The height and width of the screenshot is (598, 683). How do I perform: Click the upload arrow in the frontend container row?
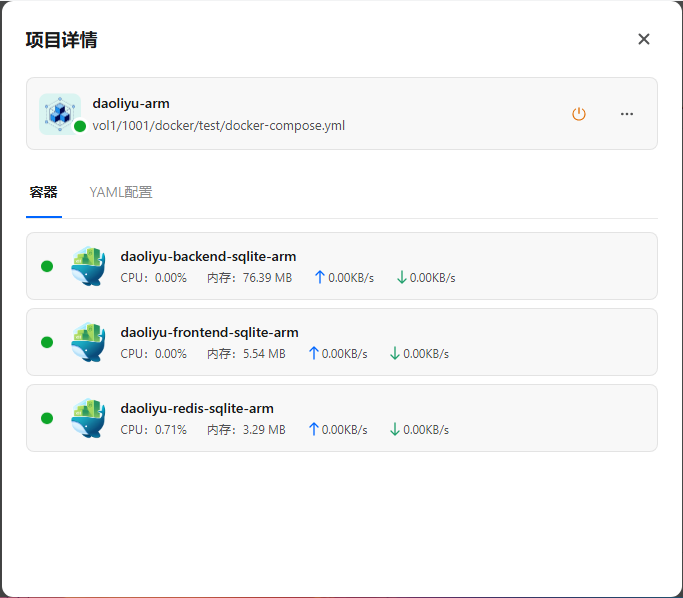point(313,353)
